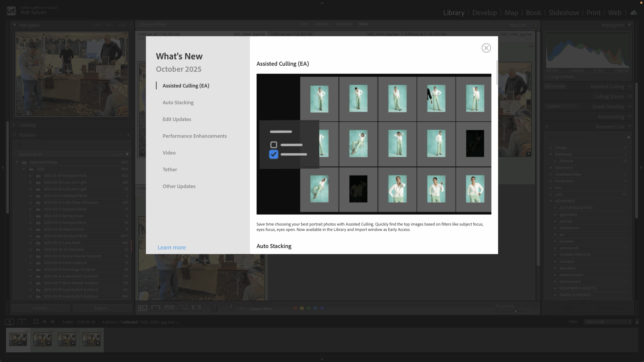Select the Painter spray can tool

pyautogui.click(x=214, y=308)
